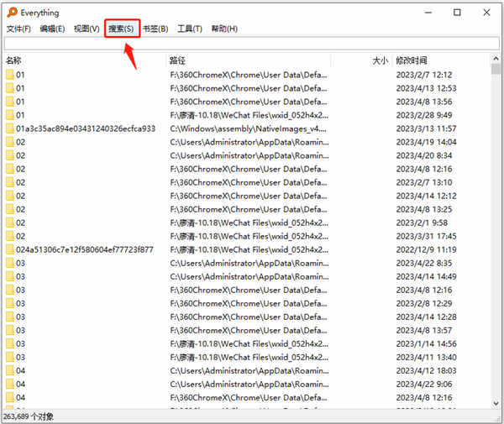The image size is (504, 424).
Task: Click the Everything app icon in title bar
Action: click(12, 13)
